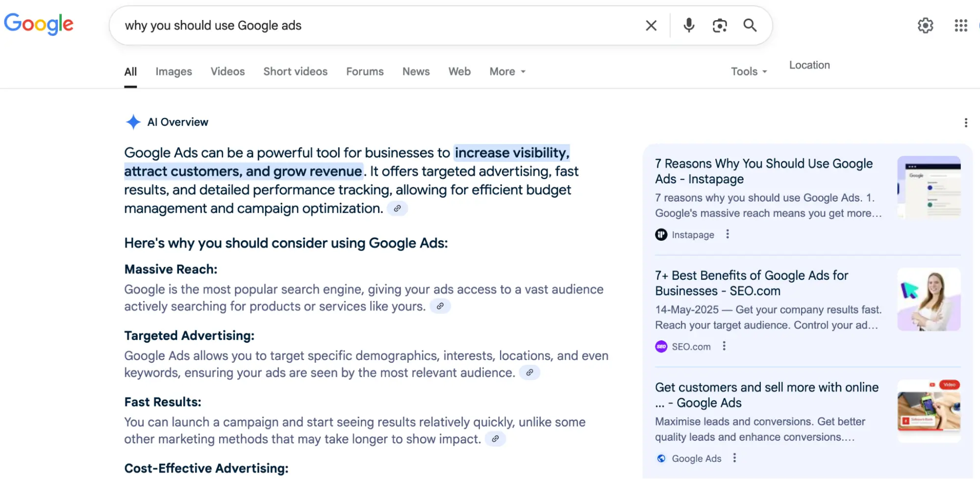Click the Google Ads source name
980x479 pixels.
click(x=696, y=458)
